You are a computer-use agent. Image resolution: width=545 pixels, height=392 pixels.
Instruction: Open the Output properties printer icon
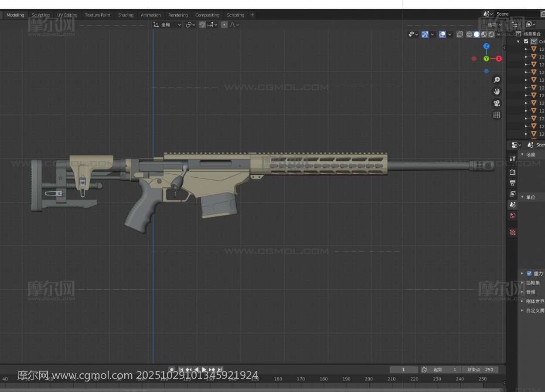513,183
